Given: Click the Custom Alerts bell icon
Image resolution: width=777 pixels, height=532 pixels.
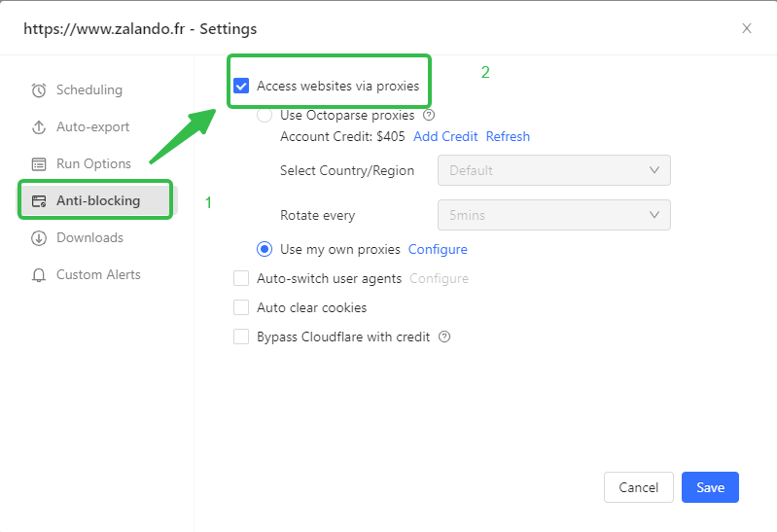Looking at the screenshot, I should click(39, 275).
